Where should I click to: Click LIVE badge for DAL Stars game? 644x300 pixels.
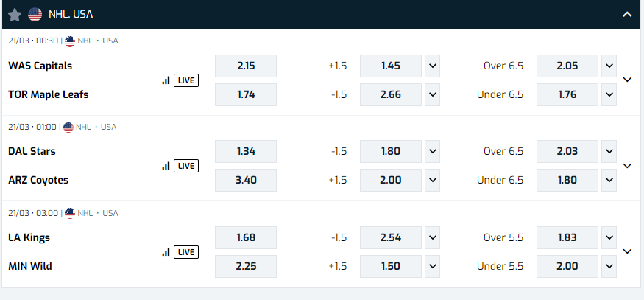(x=186, y=166)
